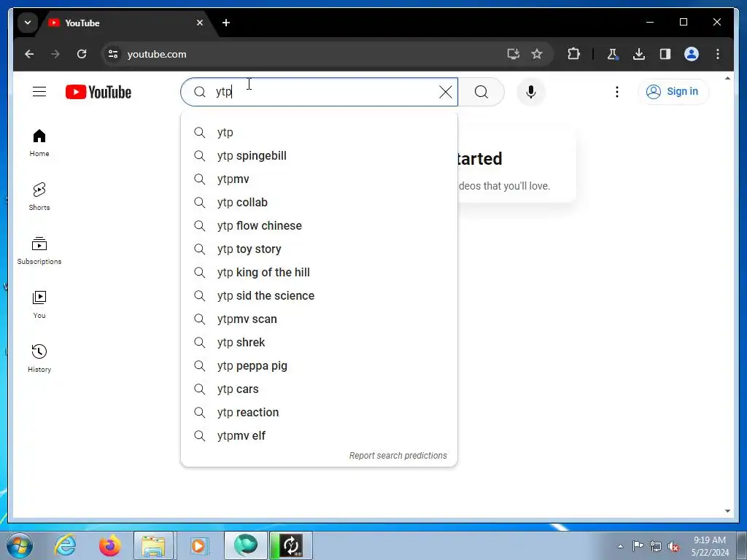Open Windows Media Player on taskbar
The image size is (747, 560).
click(198, 545)
